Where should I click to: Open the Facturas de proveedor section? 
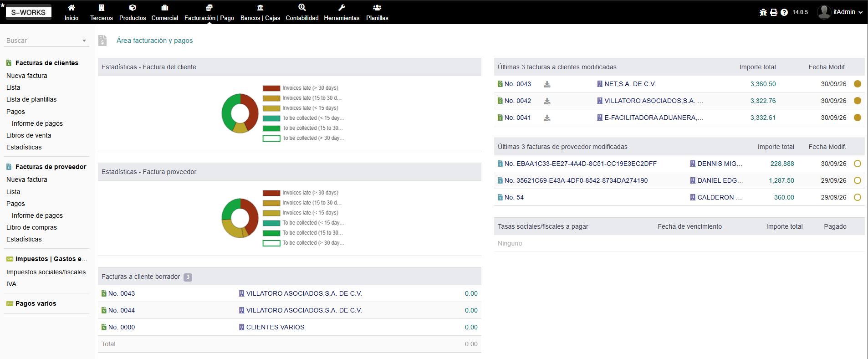click(51, 167)
